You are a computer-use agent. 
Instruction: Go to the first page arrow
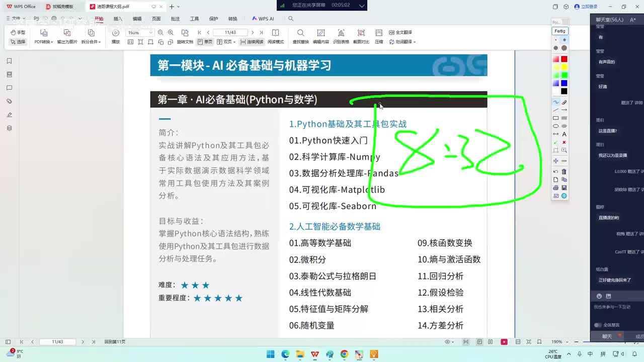[x=200, y=32]
